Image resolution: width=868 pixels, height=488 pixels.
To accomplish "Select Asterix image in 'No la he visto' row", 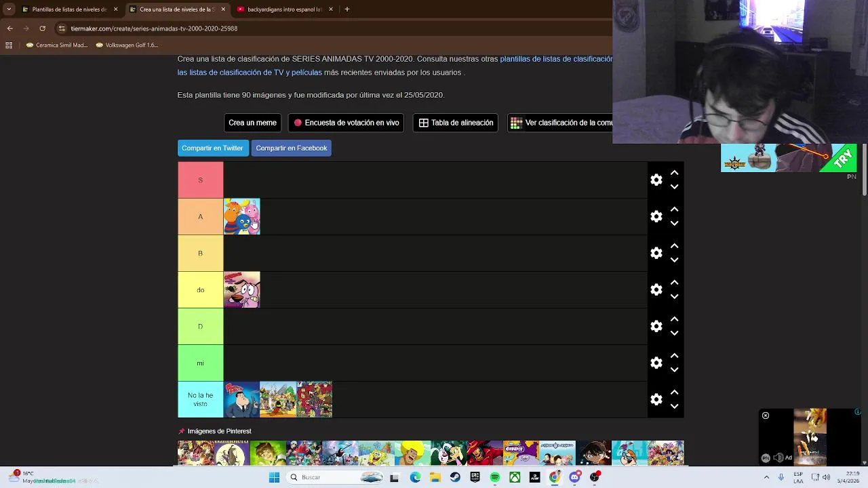I will point(278,399).
